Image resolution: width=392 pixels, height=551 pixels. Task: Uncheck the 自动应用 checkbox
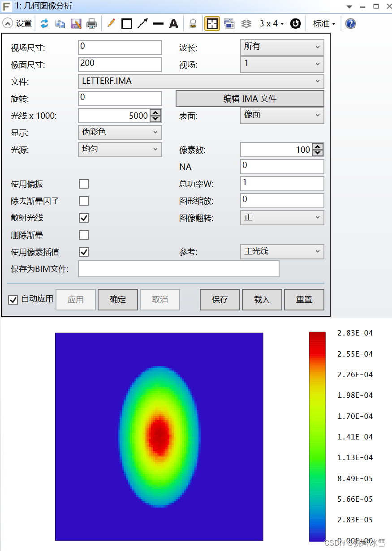coord(13,300)
